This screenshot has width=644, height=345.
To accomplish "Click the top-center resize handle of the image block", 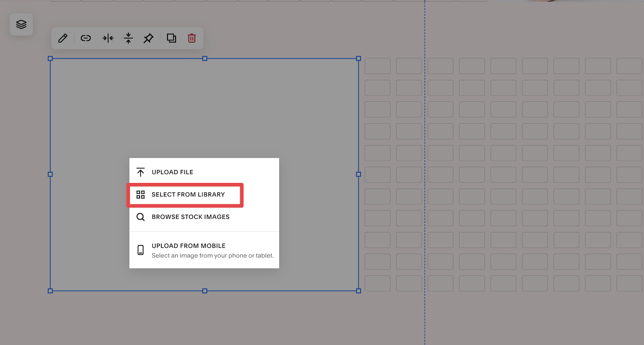I will click(205, 58).
